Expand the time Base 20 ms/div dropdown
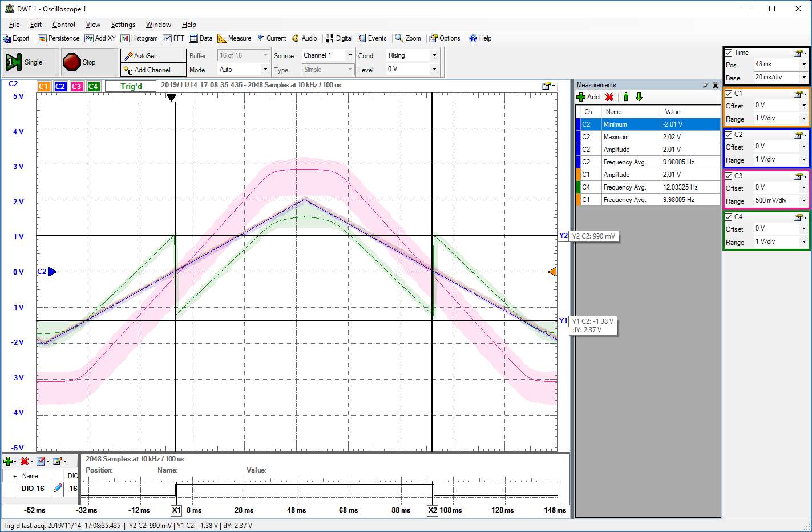The width and height of the screenshot is (812, 532). click(804, 77)
